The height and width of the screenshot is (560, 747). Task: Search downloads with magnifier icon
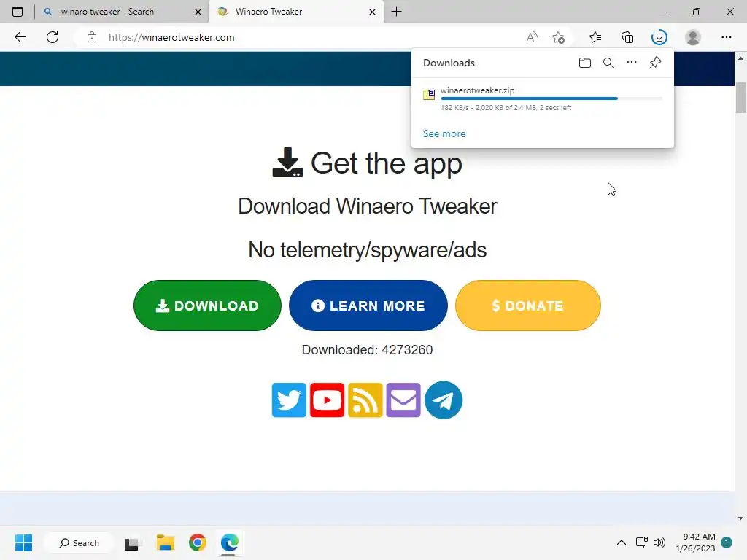click(608, 63)
